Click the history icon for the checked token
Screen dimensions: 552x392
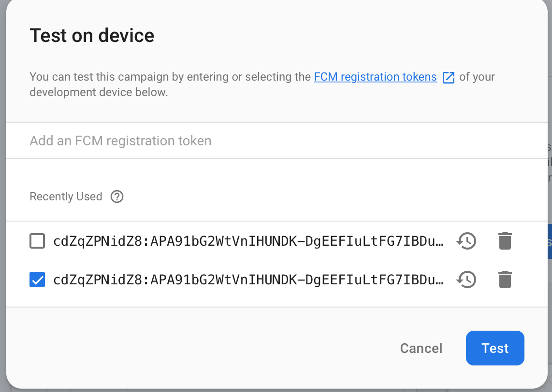click(x=466, y=280)
